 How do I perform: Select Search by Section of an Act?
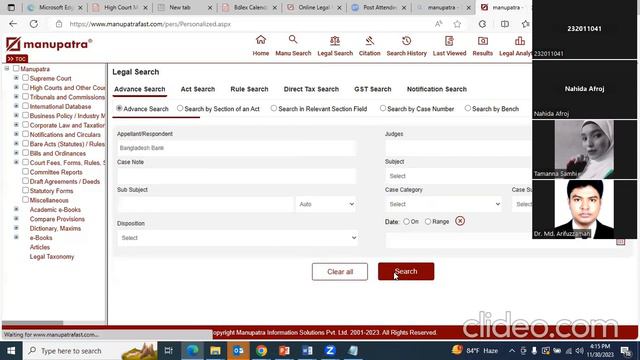point(180,108)
